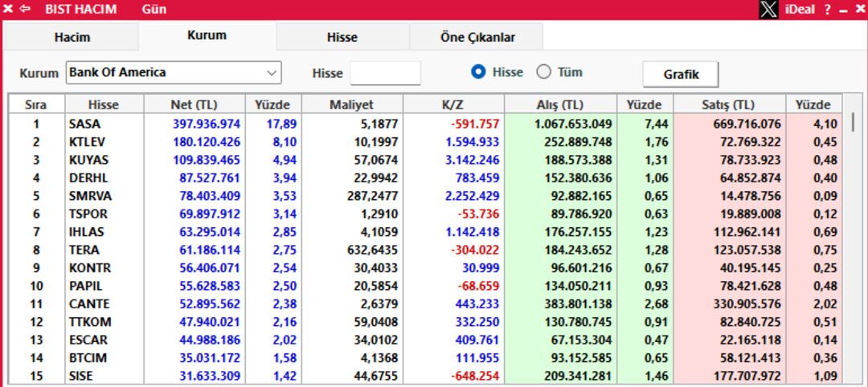
Task: Click K/Z value -591.757
Action: pyautogui.click(x=475, y=124)
